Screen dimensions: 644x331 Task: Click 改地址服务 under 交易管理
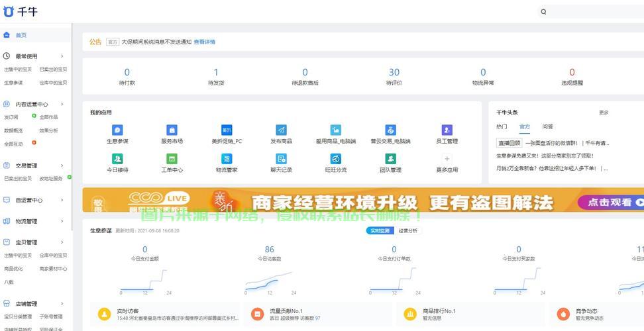click(51, 179)
